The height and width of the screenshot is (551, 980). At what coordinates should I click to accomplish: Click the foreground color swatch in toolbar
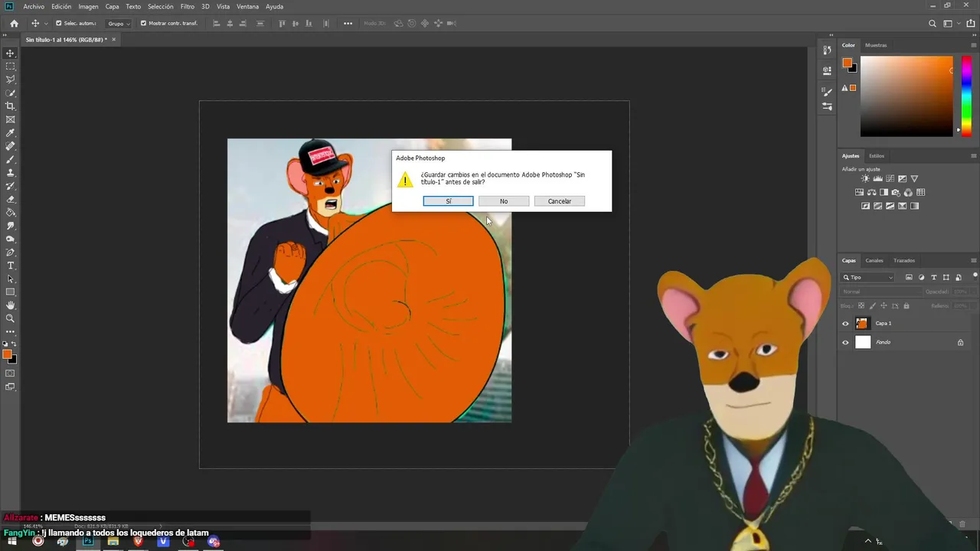7,354
